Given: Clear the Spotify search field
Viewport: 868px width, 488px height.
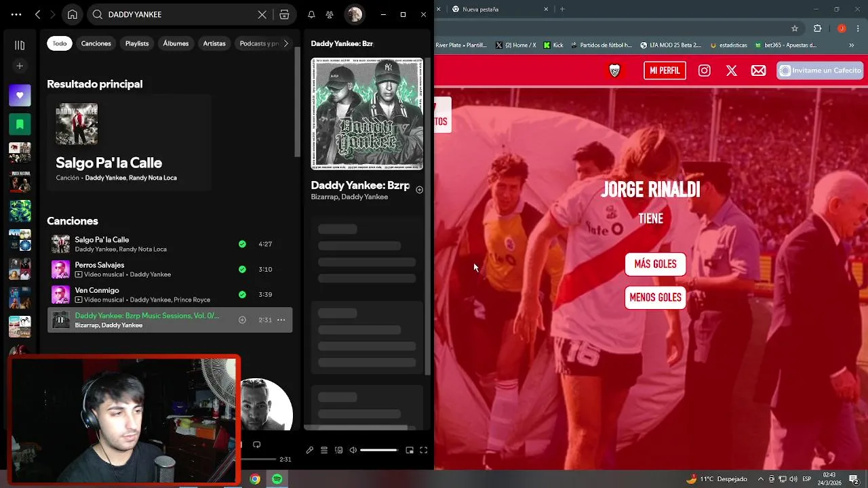Looking at the screenshot, I should [262, 14].
